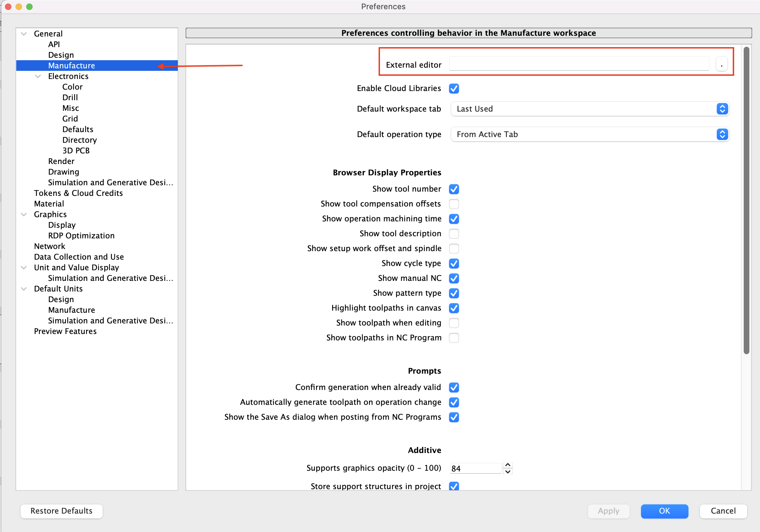Click the Restore Defaults button
This screenshot has width=760, height=532.
coord(61,511)
